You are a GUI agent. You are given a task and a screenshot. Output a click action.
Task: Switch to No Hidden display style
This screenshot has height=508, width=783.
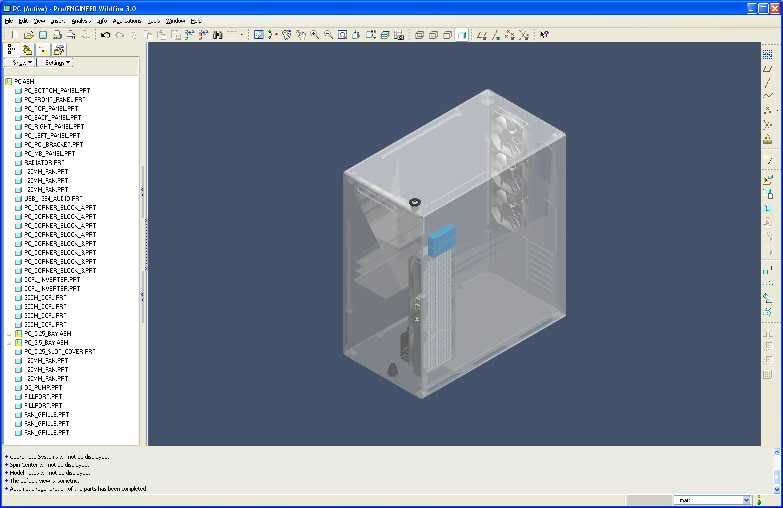[447, 35]
